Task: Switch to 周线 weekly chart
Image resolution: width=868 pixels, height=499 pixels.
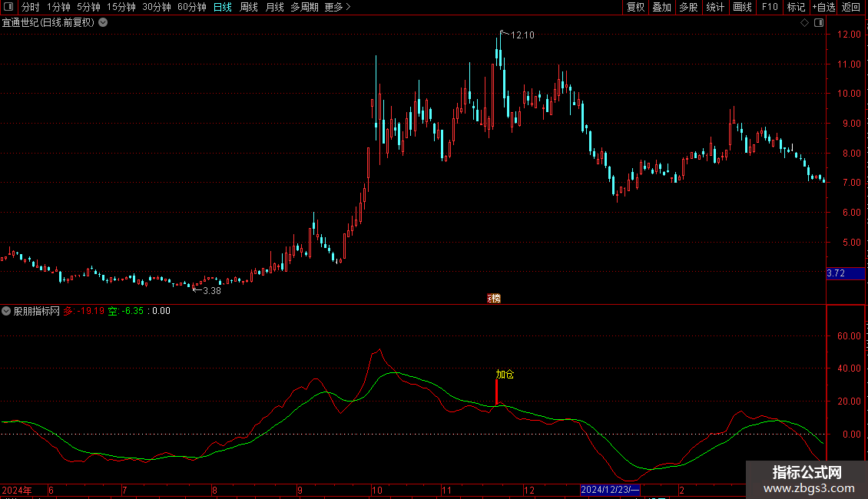Action: click(x=249, y=7)
